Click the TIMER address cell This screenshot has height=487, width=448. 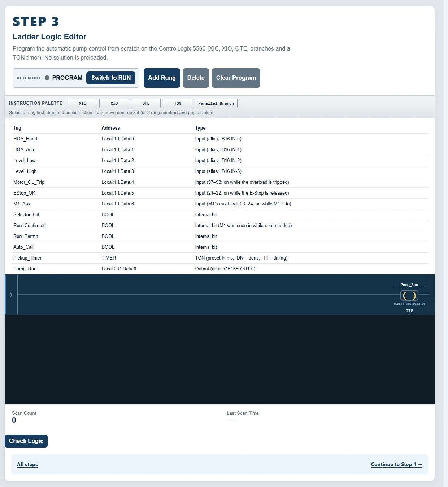109,258
